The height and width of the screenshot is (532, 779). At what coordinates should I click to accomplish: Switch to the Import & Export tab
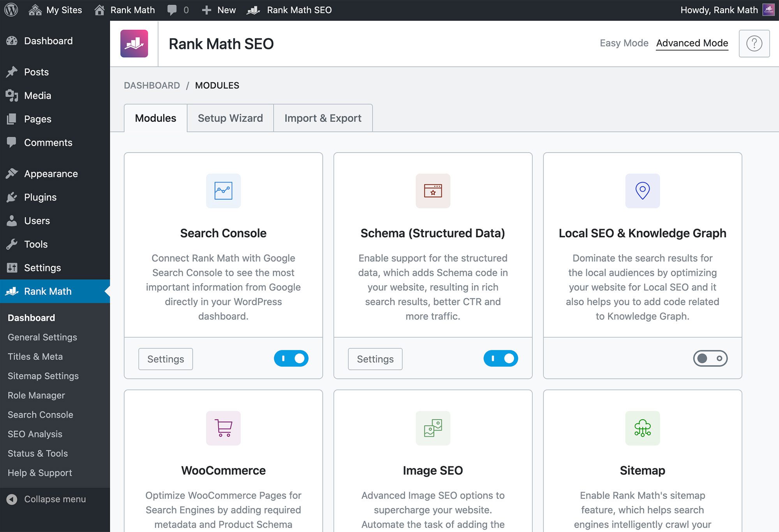point(323,118)
